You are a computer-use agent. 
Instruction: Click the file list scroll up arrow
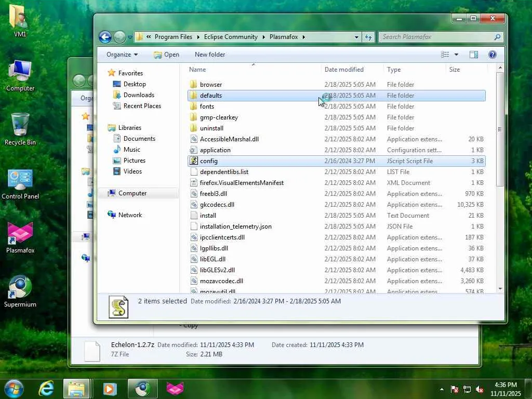pos(500,68)
